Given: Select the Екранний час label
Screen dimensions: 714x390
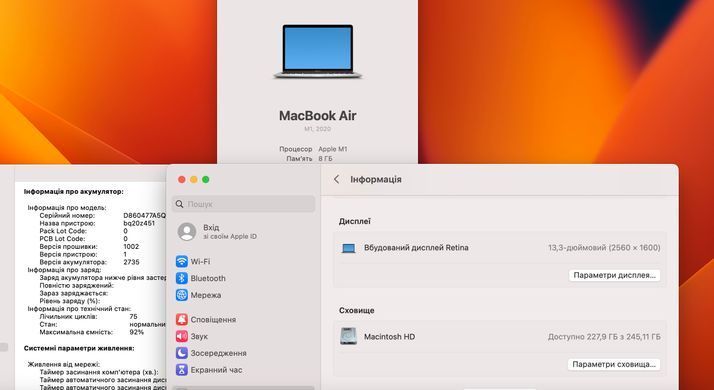Looking at the screenshot, I should click(216, 370).
